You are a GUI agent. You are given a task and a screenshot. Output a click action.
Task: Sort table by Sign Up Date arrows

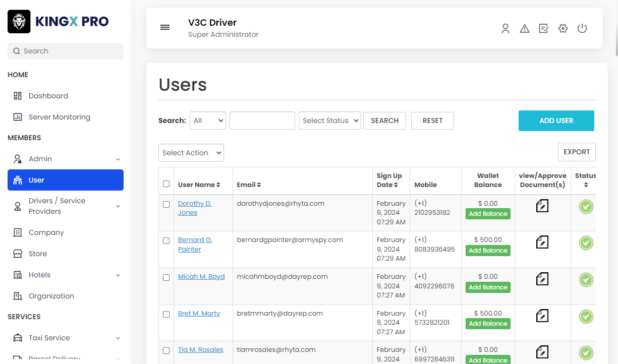click(396, 185)
